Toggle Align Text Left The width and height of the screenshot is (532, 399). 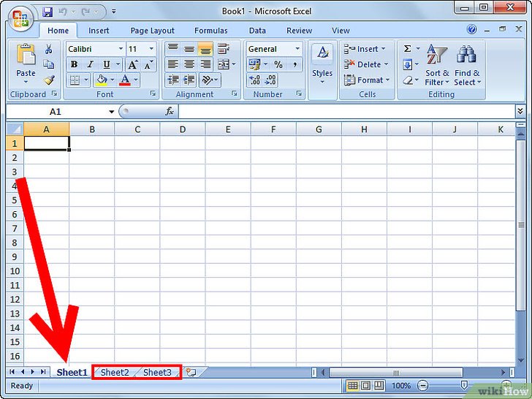(173, 64)
